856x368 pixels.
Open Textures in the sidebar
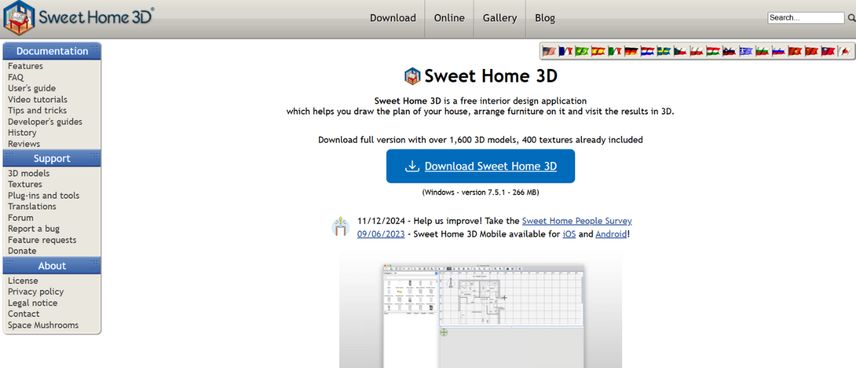(x=25, y=185)
